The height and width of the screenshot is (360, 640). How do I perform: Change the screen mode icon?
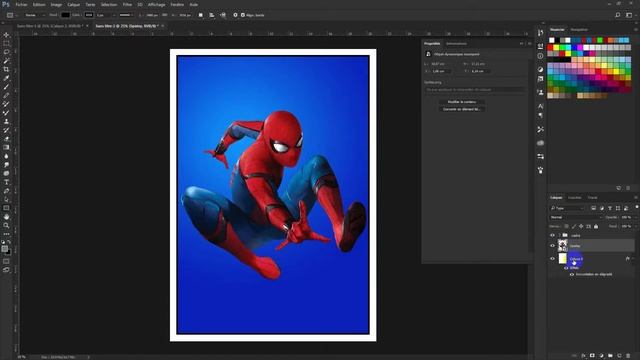pos(7,270)
